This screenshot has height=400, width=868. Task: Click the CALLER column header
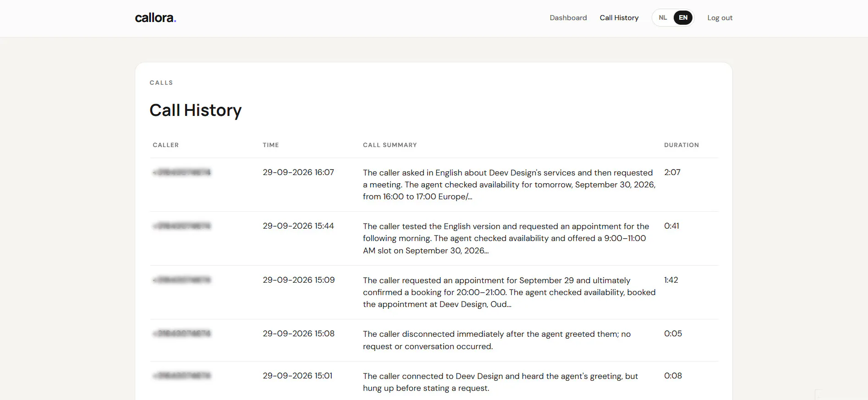click(166, 145)
